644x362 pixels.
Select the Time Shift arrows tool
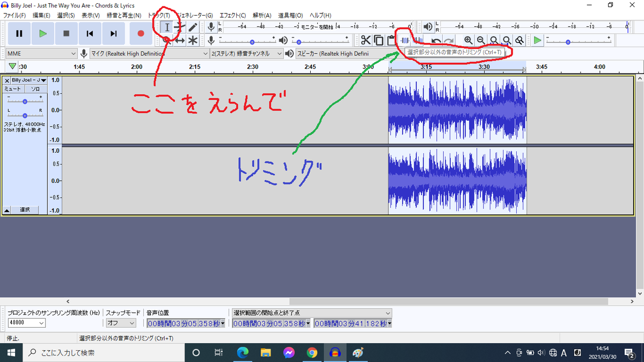(x=180, y=40)
